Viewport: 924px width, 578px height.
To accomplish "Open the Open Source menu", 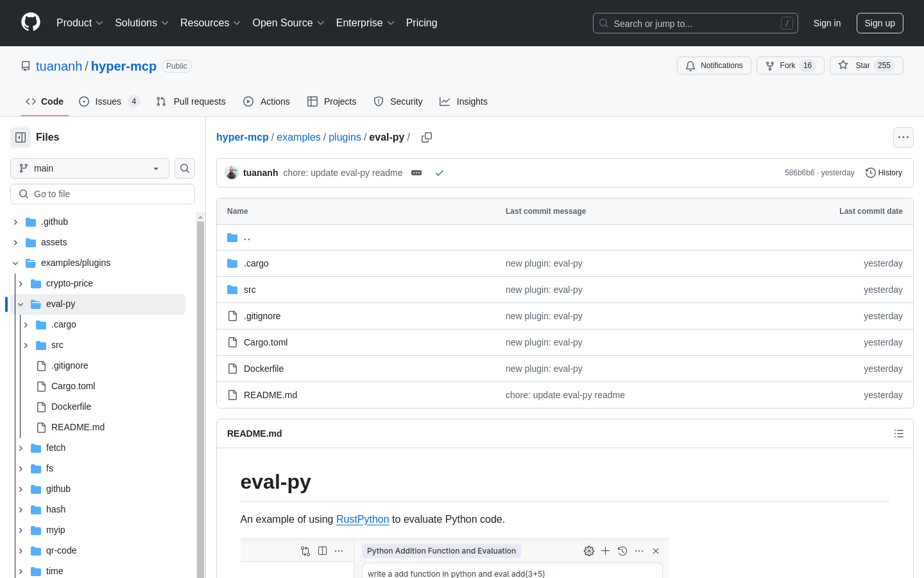I will [x=289, y=22].
